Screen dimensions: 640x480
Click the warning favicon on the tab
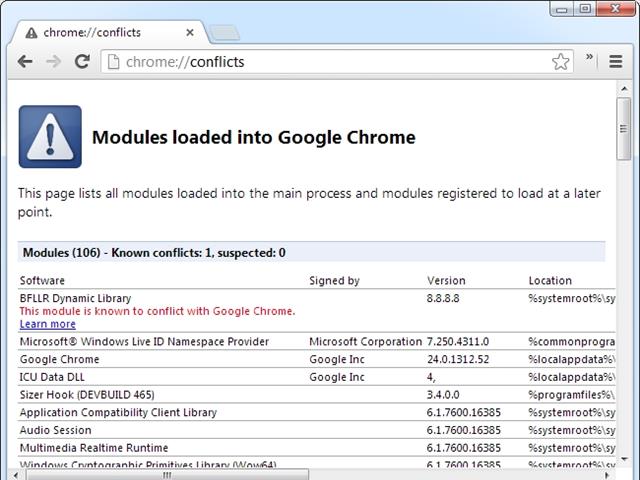click(x=31, y=33)
